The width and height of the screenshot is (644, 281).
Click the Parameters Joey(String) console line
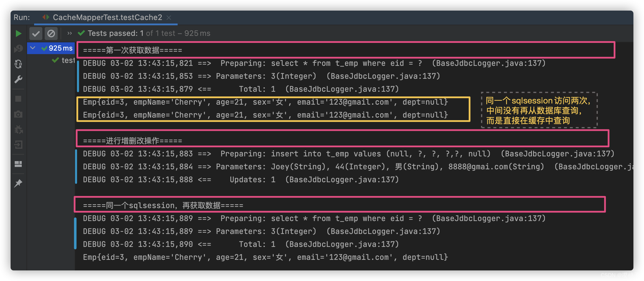click(358, 167)
